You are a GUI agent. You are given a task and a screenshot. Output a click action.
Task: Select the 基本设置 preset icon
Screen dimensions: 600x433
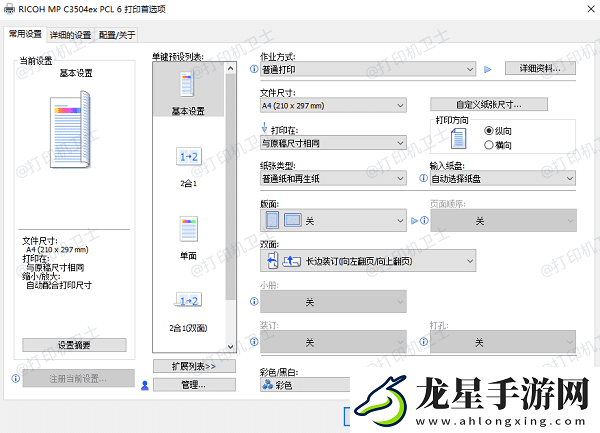187,84
